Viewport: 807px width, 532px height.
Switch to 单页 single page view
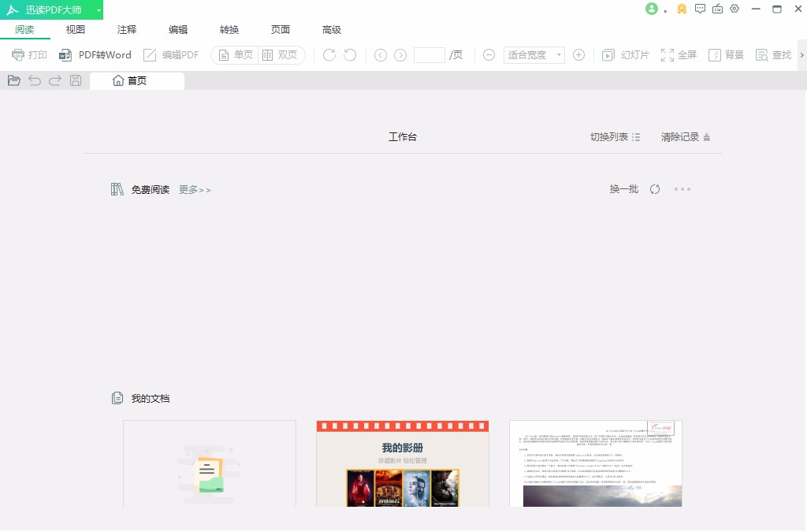pos(234,54)
